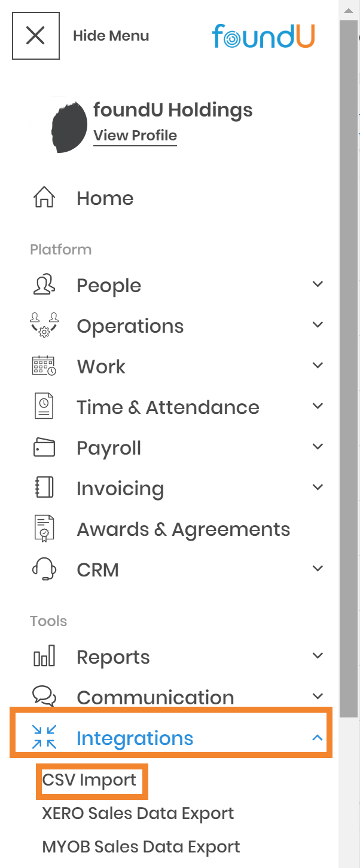Click the Awards & Agreements certificate icon
The height and width of the screenshot is (868, 360).
pos(44,529)
